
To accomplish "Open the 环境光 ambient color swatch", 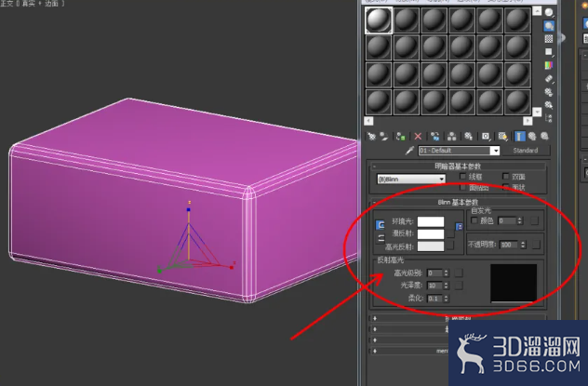I will pos(431,221).
